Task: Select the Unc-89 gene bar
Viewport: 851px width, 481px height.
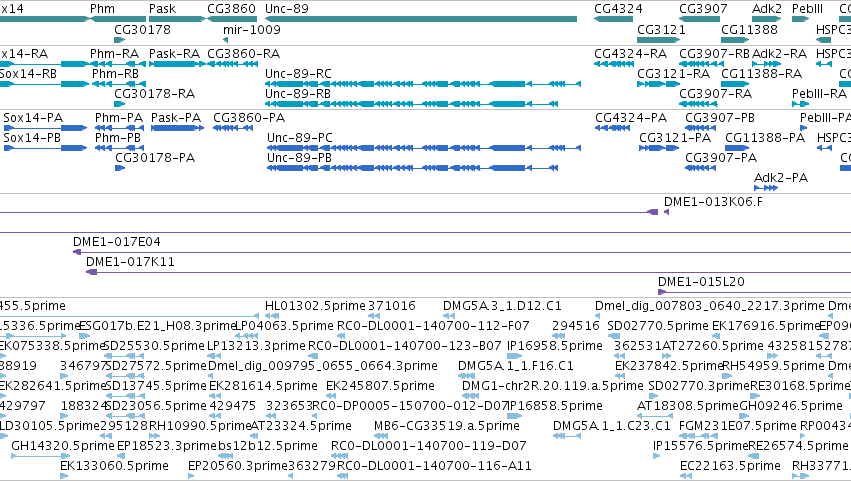Action: (x=421, y=19)
